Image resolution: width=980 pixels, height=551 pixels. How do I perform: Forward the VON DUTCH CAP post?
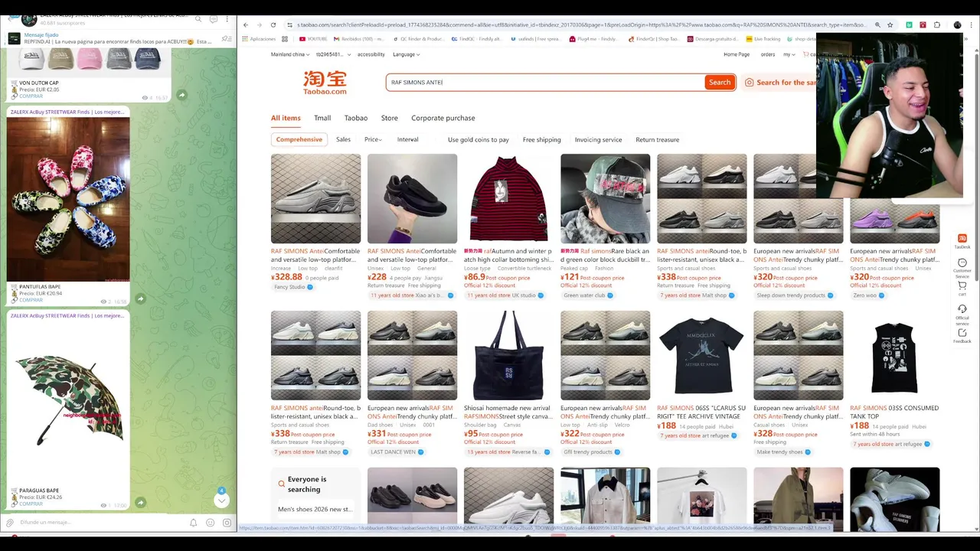coord(181,95)
